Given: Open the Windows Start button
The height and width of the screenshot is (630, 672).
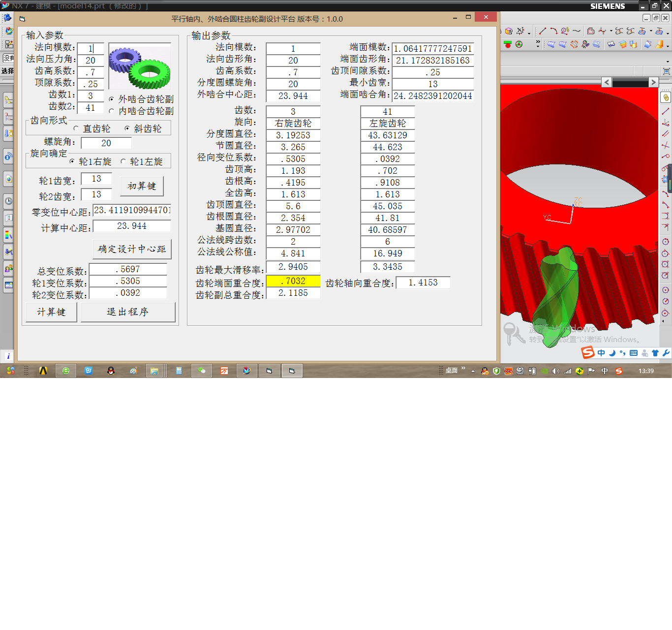Looking at the screenshot, I should pos(10,371).
